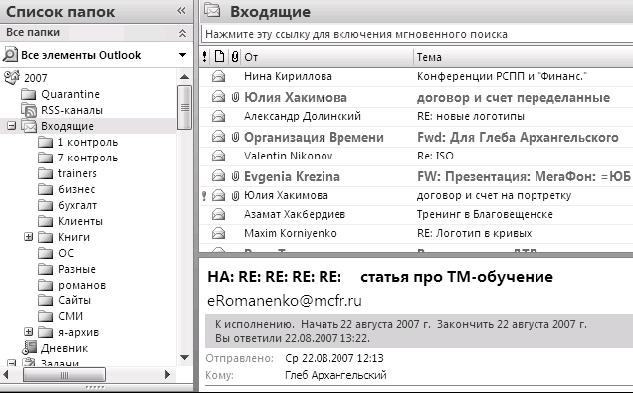Screen dimensions: 633x393
Task: Open message from Нина Кириллова
Action: 416,76
